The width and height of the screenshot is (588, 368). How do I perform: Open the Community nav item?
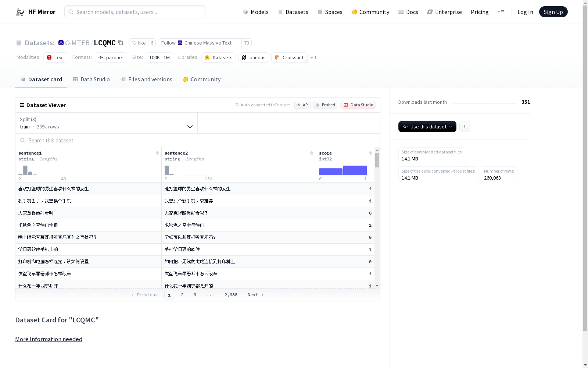coord(370,12)
